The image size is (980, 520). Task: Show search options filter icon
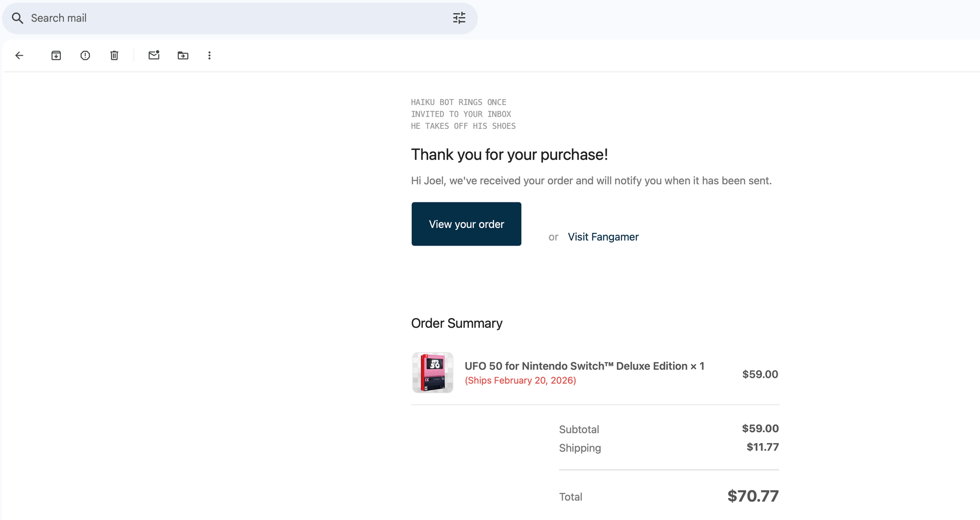(459, 18)
